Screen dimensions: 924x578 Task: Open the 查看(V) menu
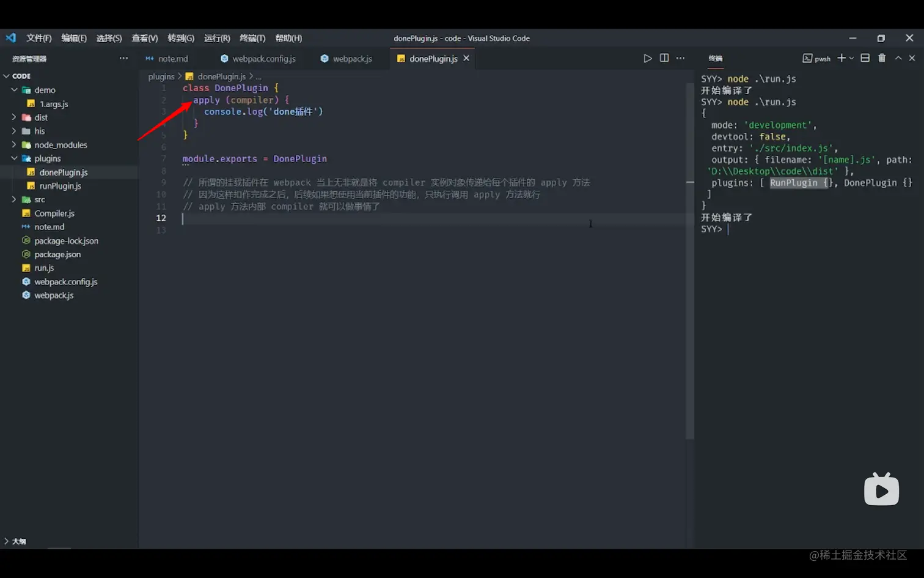[x=145, y=38]
